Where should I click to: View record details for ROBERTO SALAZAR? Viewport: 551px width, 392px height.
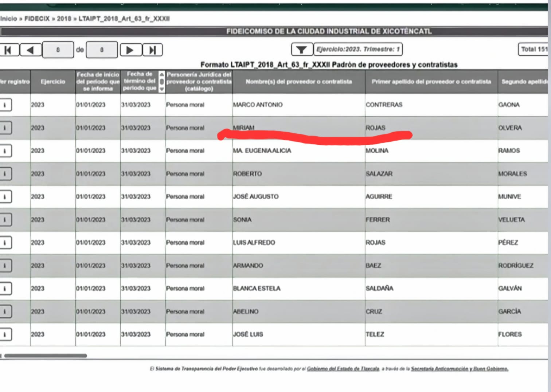[5, 174]
